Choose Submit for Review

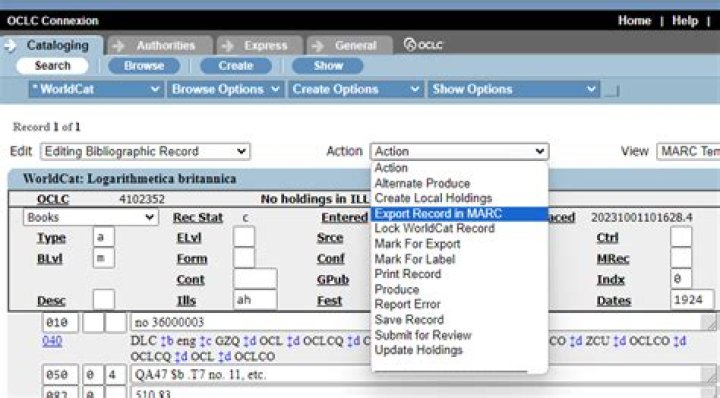tap(459, 335)
